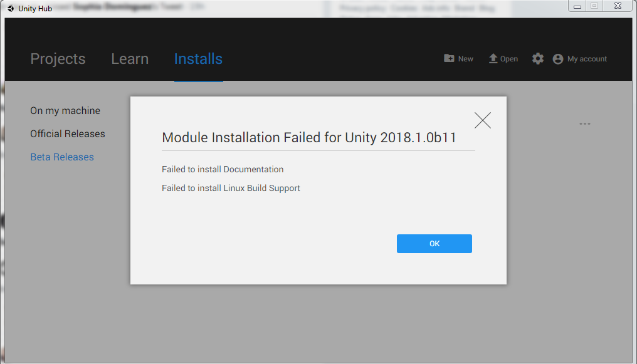
Task: Select the Installs tab
Action: pos(198,59)
